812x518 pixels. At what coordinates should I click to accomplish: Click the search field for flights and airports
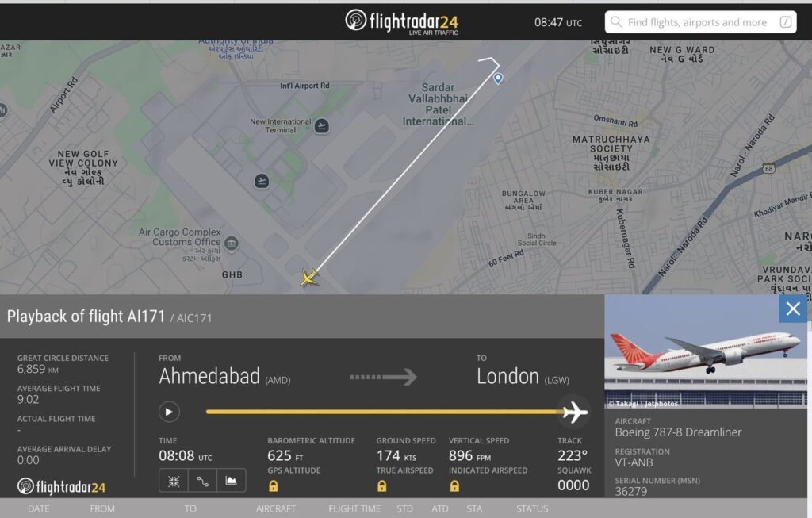click(702, 22)
